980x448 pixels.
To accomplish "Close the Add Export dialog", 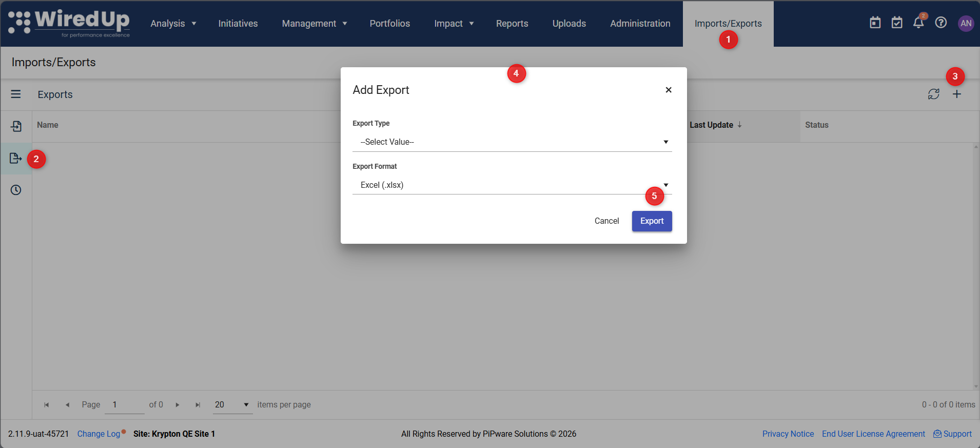I will pyautogui.click(x=669, y=90).
